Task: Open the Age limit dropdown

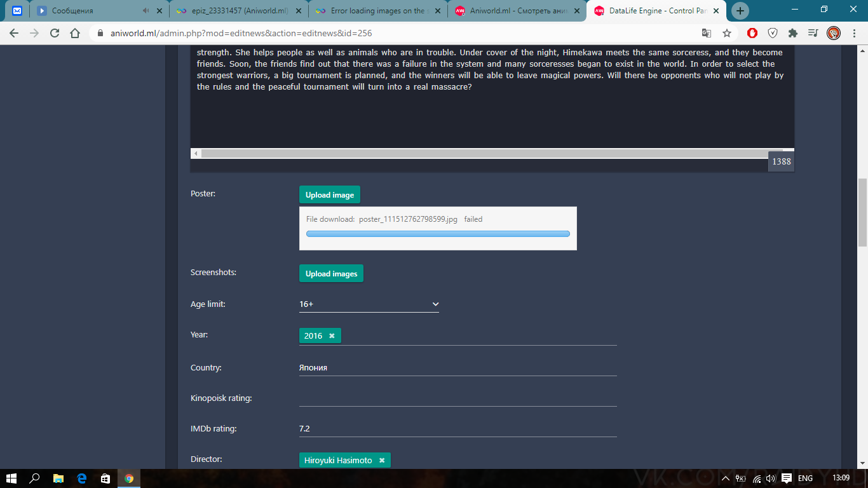Action: pos(369,304)
